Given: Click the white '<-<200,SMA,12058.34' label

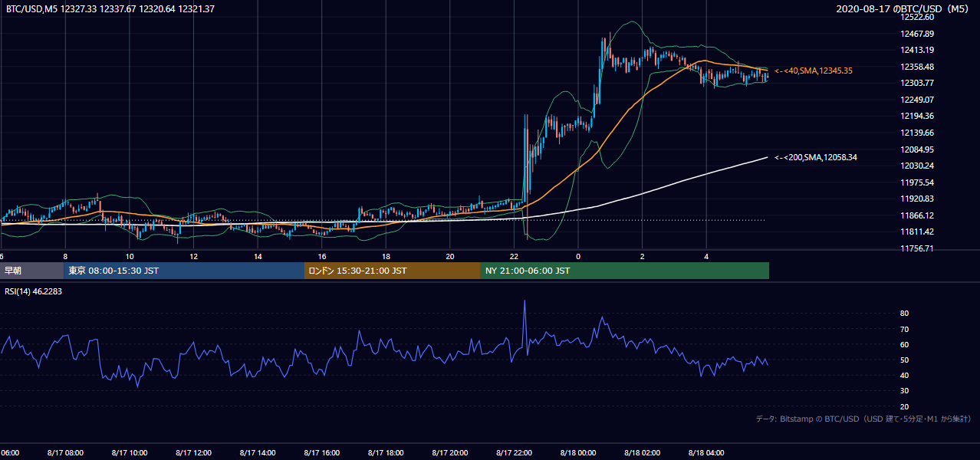Looking at the screenshot, I should pyautogui.click(x=816, y=157).
